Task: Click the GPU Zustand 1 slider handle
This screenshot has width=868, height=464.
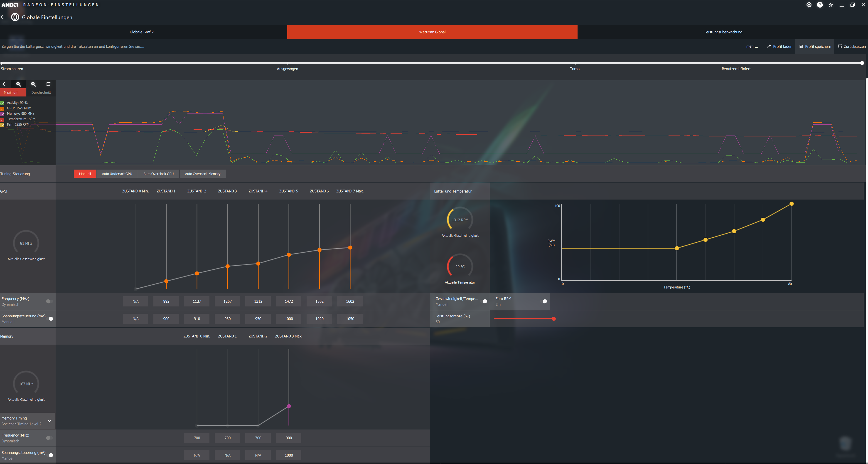Action: (x=166, y=281)
